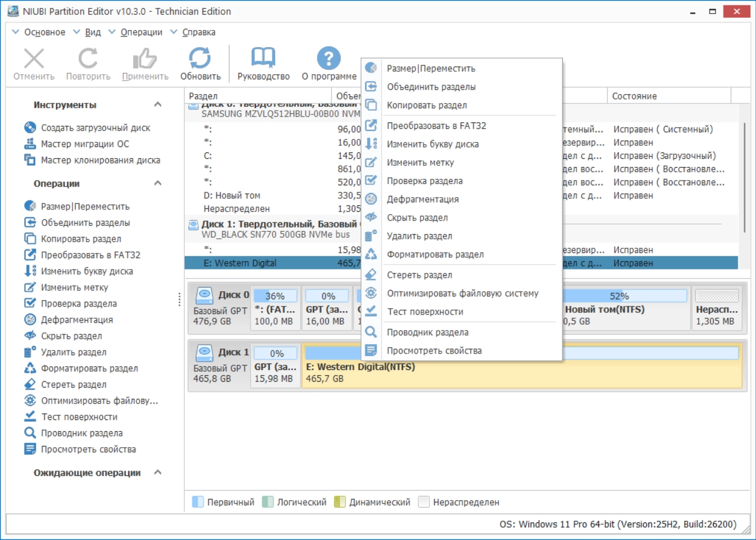
Task: Click the Отменить undo toolbar icon
Action: tap(34, 58)
